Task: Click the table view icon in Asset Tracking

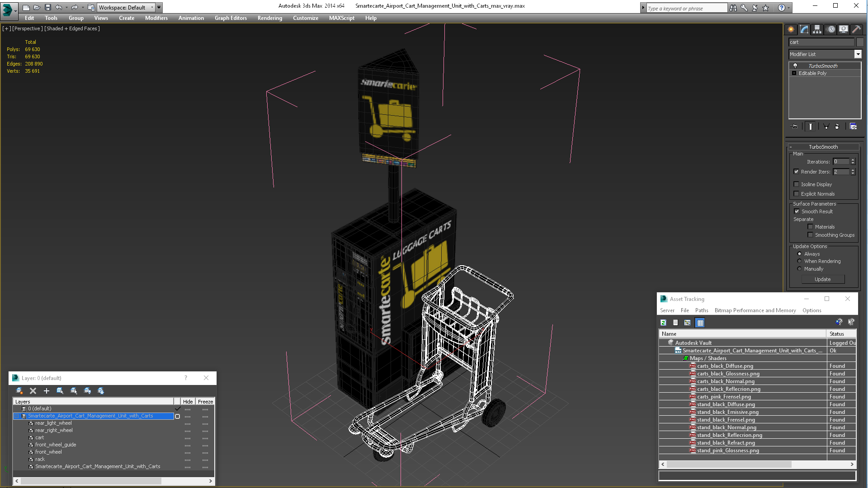Action: click(x=700, y=323)
